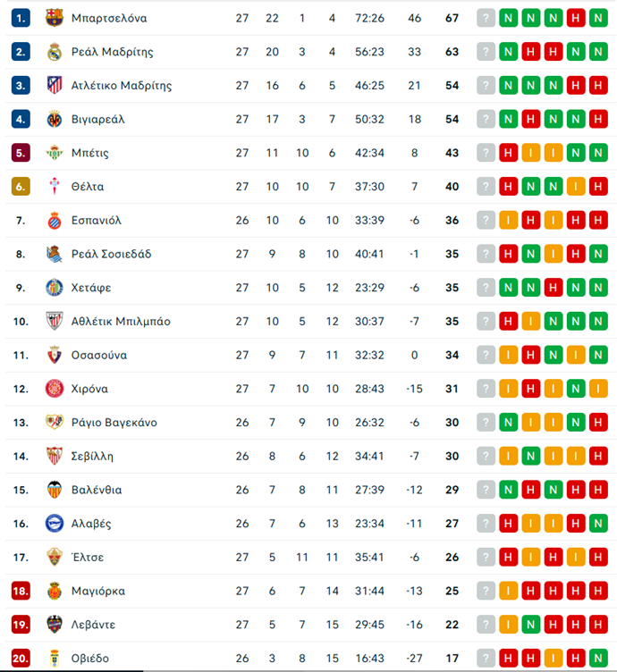617x672 pixels.
Task: Click the Real Madrid crest icon
Action: tap(55, 52)
